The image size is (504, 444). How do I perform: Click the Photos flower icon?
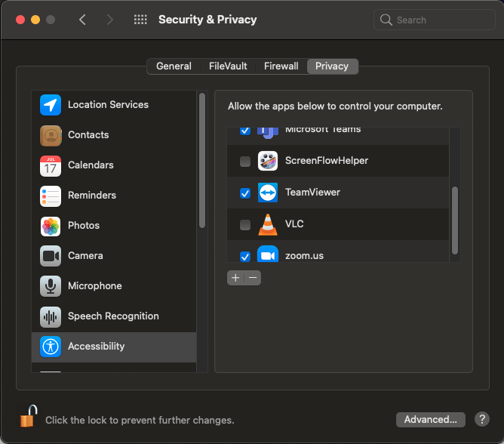point(51,227)
